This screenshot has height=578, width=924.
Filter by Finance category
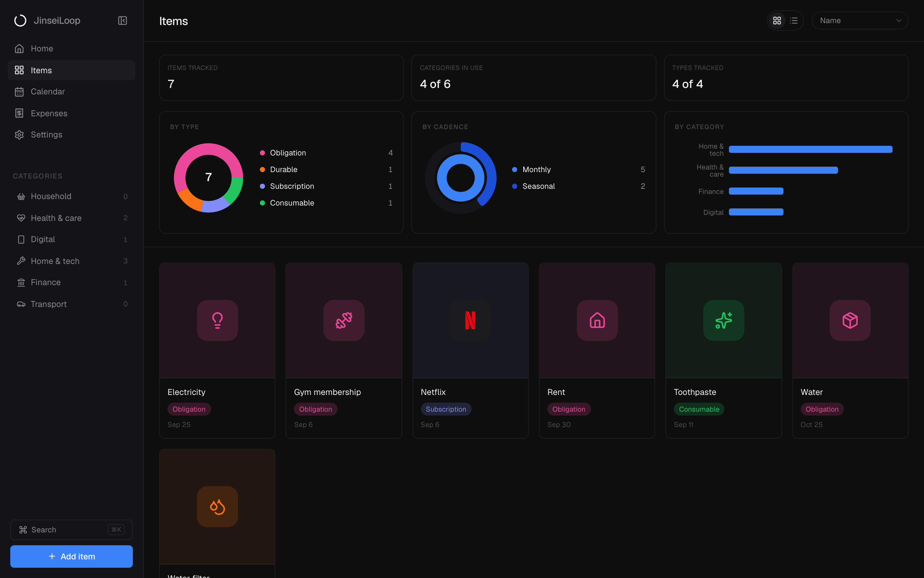(72, 283)
